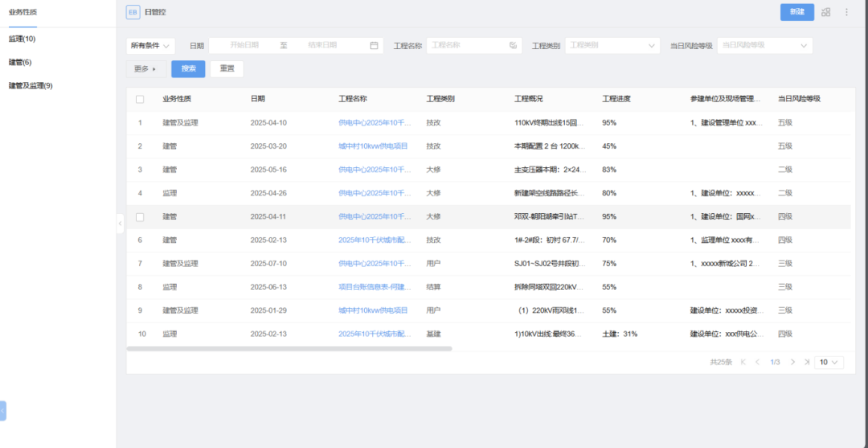
Task: Click the 工程类别 column header
Action: tap(440, 99)
